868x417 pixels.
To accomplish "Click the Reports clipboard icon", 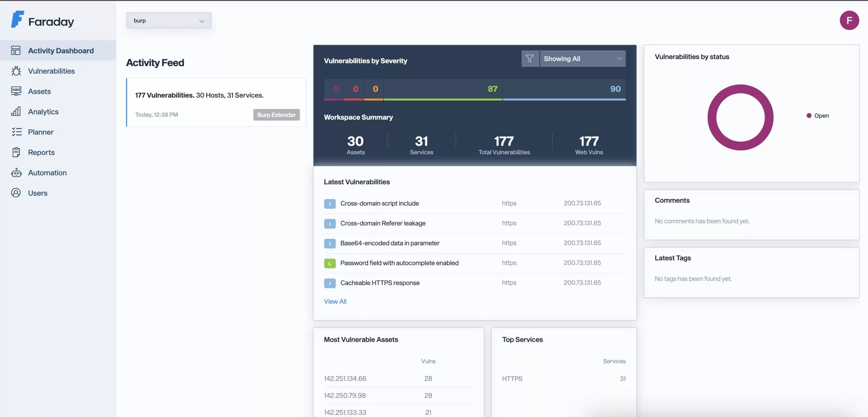I will point(16,152).
